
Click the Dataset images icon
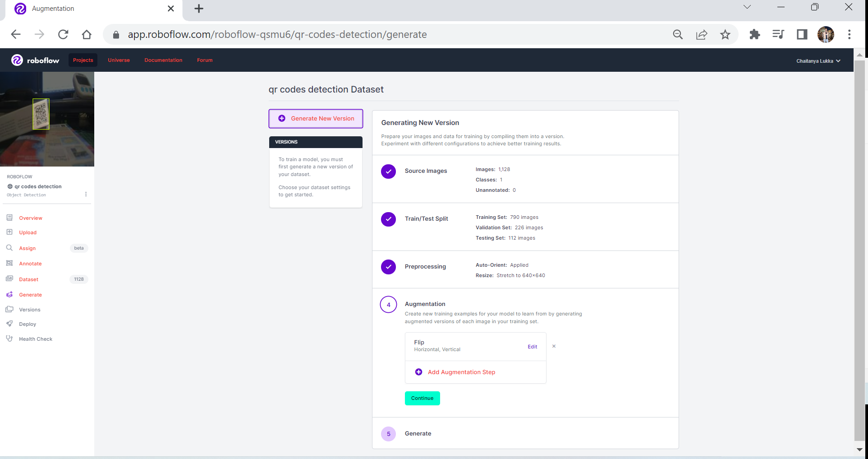(9, 279)
